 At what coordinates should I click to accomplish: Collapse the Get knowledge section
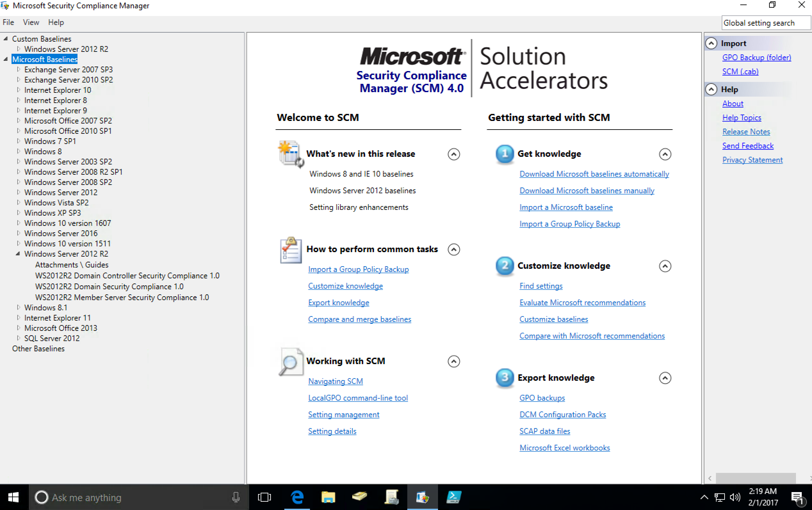pyautogui.click(x=665, y=154)
